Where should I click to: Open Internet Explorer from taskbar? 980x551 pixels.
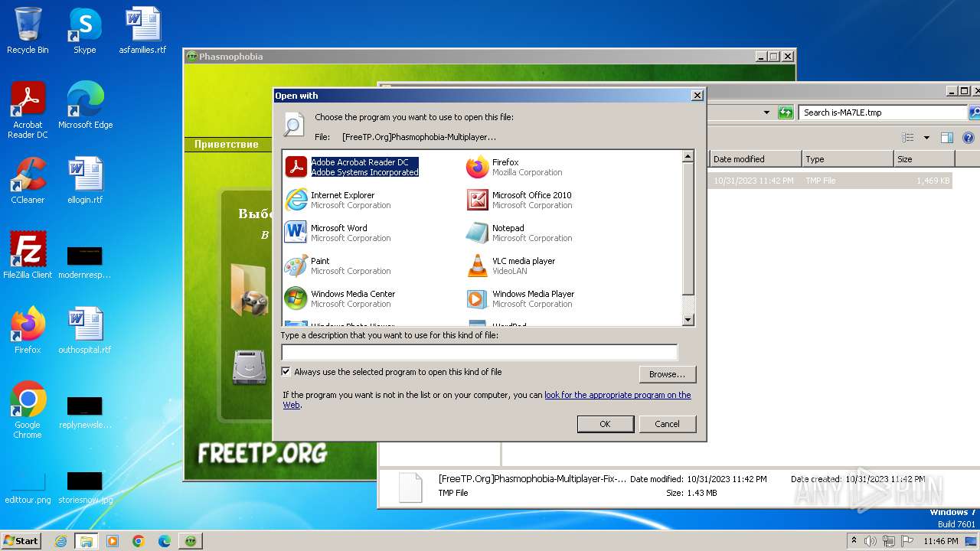[60, 541]
